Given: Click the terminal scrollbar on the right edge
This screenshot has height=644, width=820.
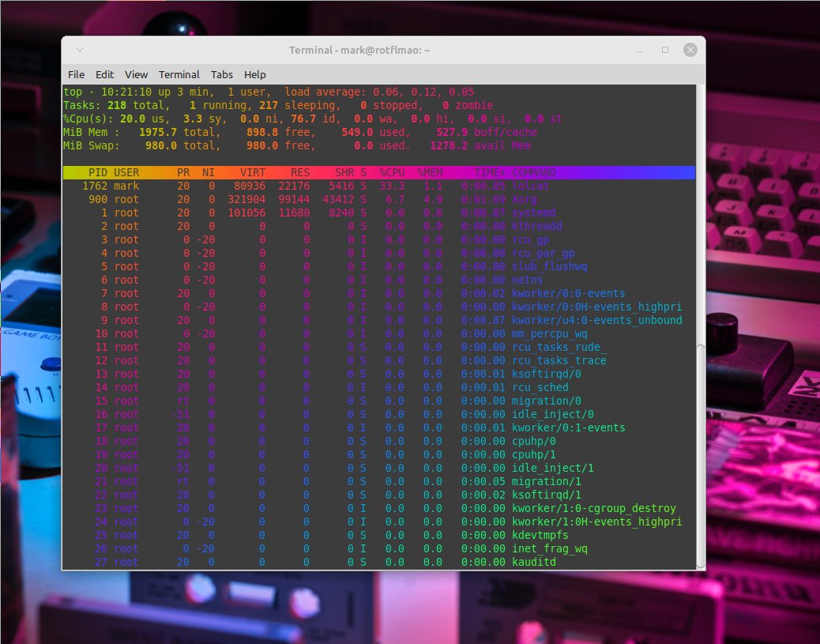Looking at the screenshot, I should [700, 316].
